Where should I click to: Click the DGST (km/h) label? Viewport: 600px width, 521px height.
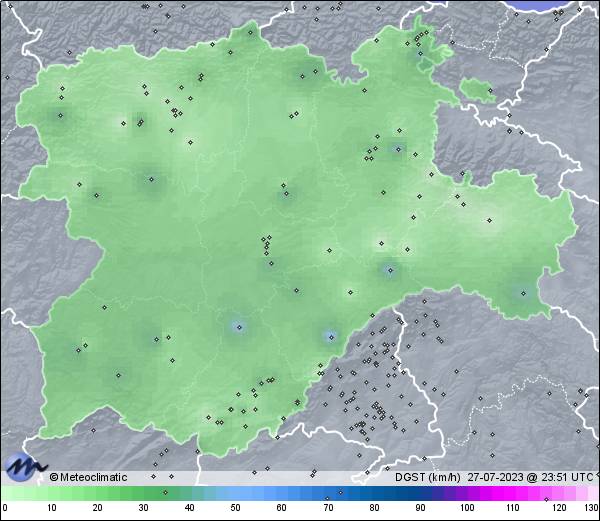[x=428, y=477]
